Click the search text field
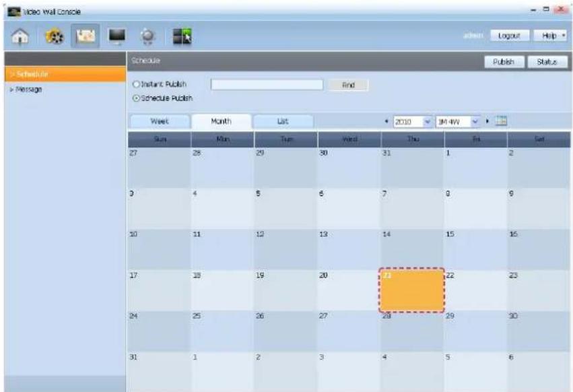Image resolution: width=573 pixels, height=392 pixels. point(267,85)
